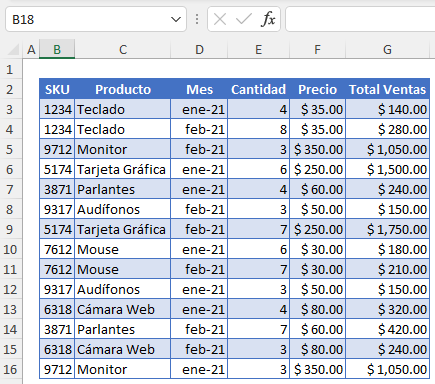Click SKU 7612 in row 10
Screen dimensions: 435x384
point(57,249)
